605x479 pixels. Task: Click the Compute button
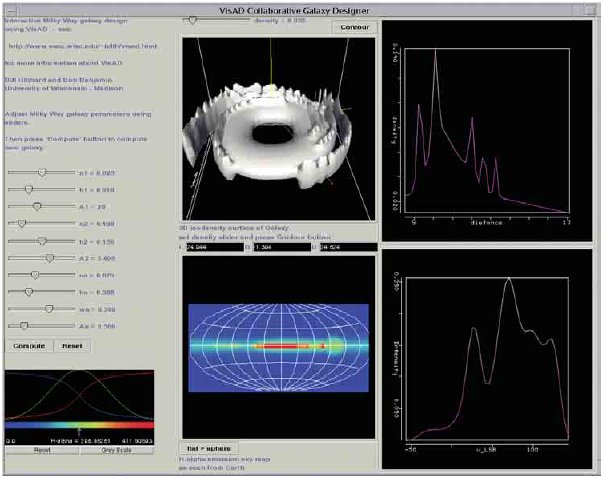(29, 346)
